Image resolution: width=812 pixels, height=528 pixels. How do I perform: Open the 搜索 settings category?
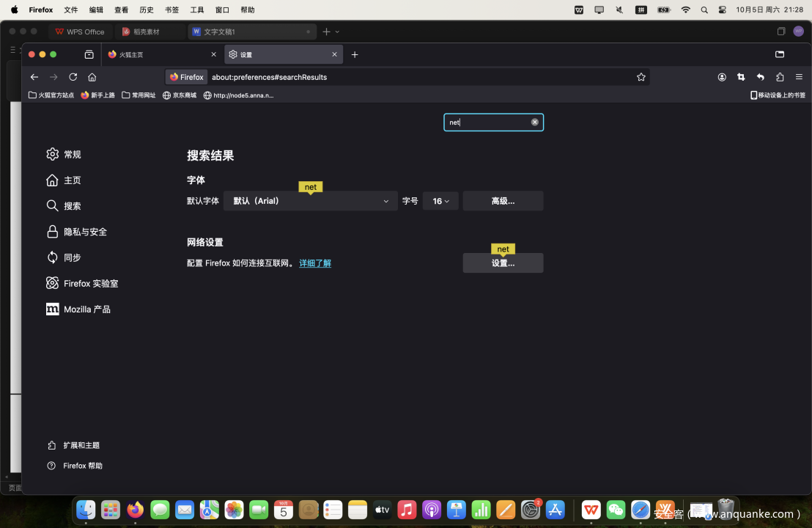click(63, 206)
